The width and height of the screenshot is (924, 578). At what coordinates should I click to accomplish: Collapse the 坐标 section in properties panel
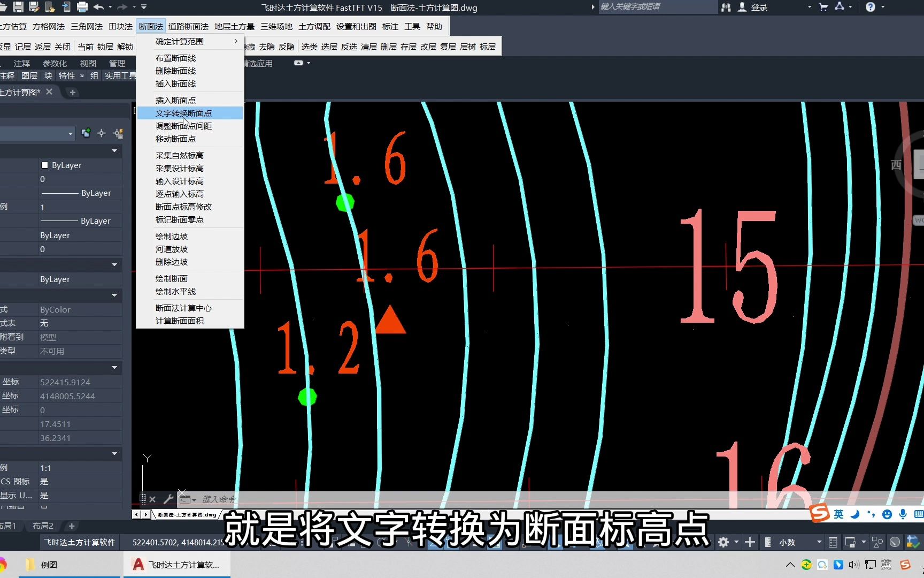(114, 368)
